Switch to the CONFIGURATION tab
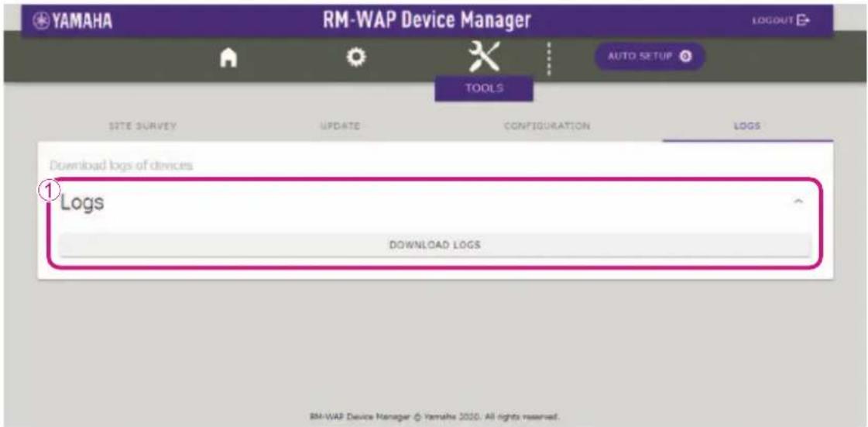Screen dimensions: 868x427 [x=547, y=126]
